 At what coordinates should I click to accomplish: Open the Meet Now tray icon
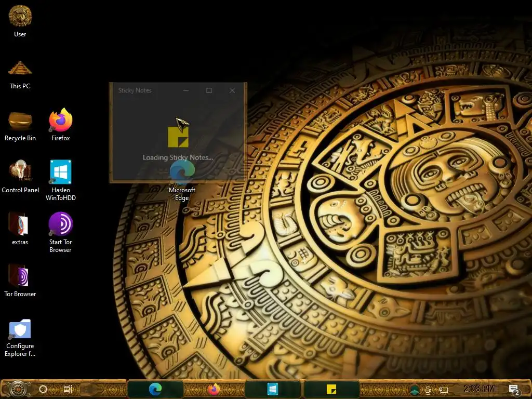tap(429, 391)
